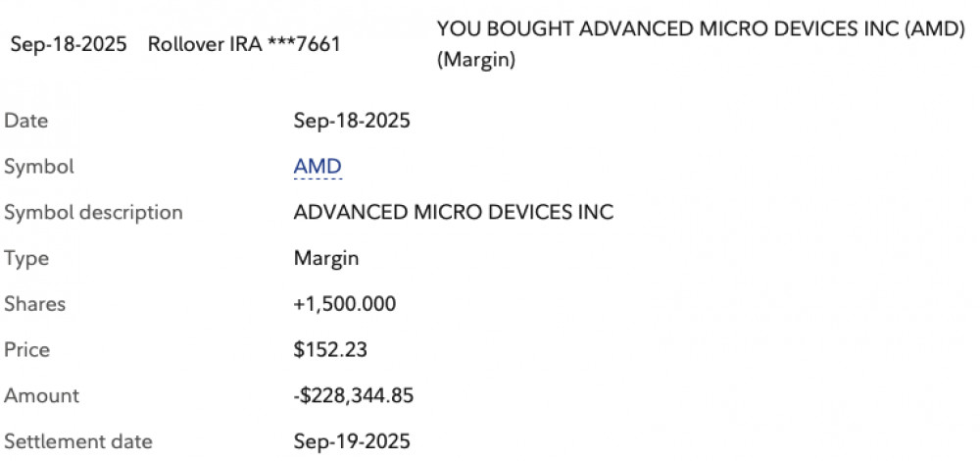Click the Amount field label
This screenshot has width=980, height=461.
click(x=42, y=396)
